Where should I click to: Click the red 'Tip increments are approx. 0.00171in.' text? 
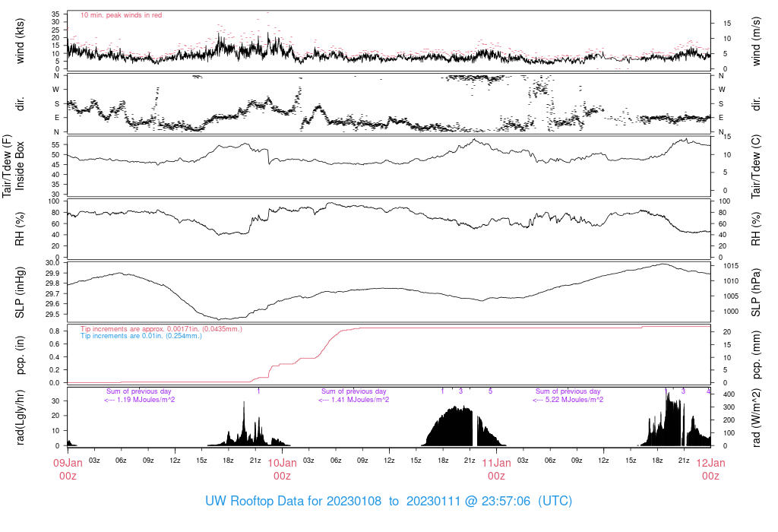point(161,328)
